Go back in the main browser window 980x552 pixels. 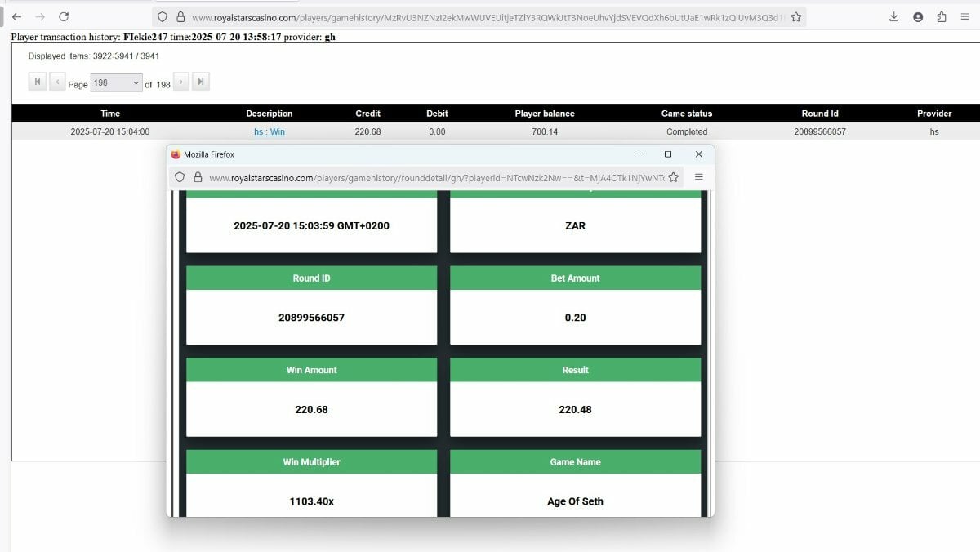(16, 16)
